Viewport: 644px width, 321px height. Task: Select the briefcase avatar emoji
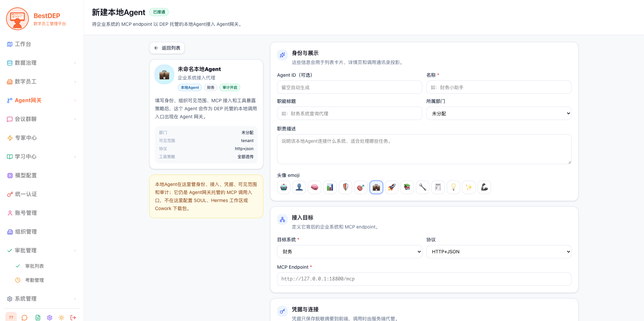pyautogui.click(x=376, y=187)
